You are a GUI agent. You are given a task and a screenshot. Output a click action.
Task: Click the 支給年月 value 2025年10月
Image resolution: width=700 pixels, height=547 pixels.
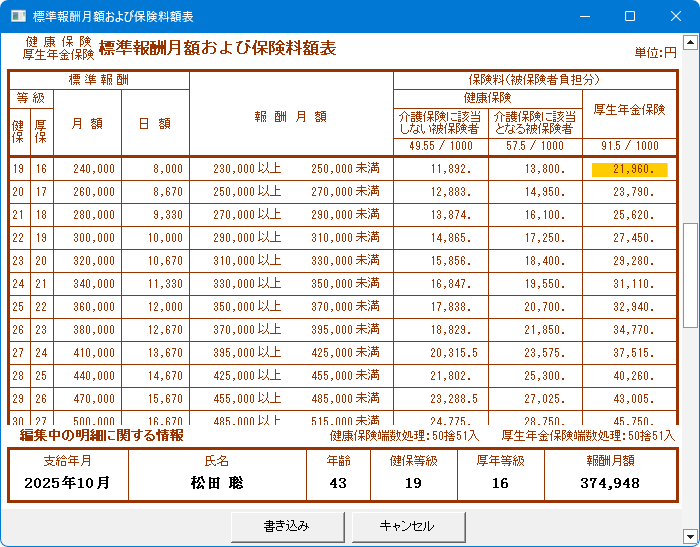coord(68,483)
